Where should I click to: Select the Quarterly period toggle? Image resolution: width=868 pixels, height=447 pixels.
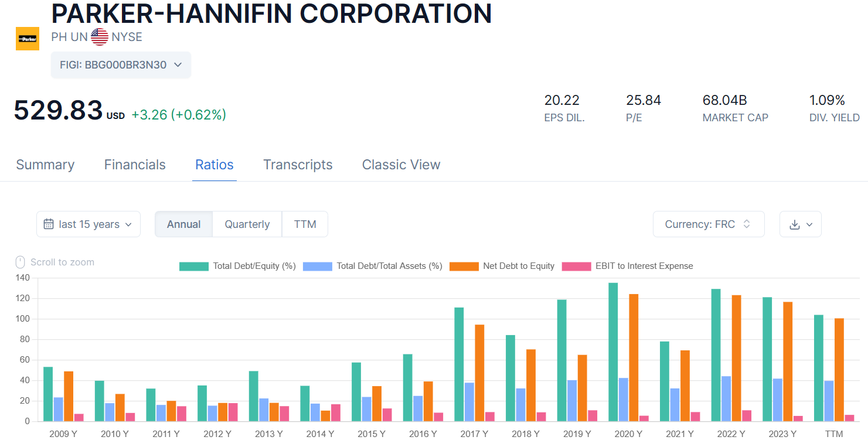pyautogui.click(x=247, y=224)
